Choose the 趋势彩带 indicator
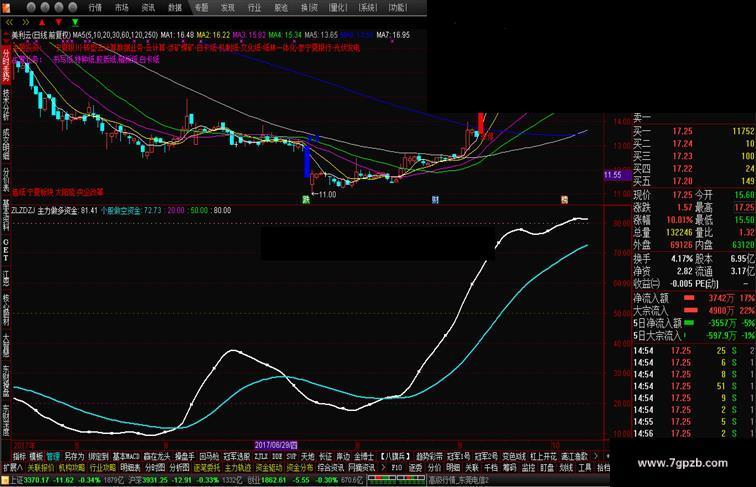The image size is (756, 487). (x=429, y=456)
